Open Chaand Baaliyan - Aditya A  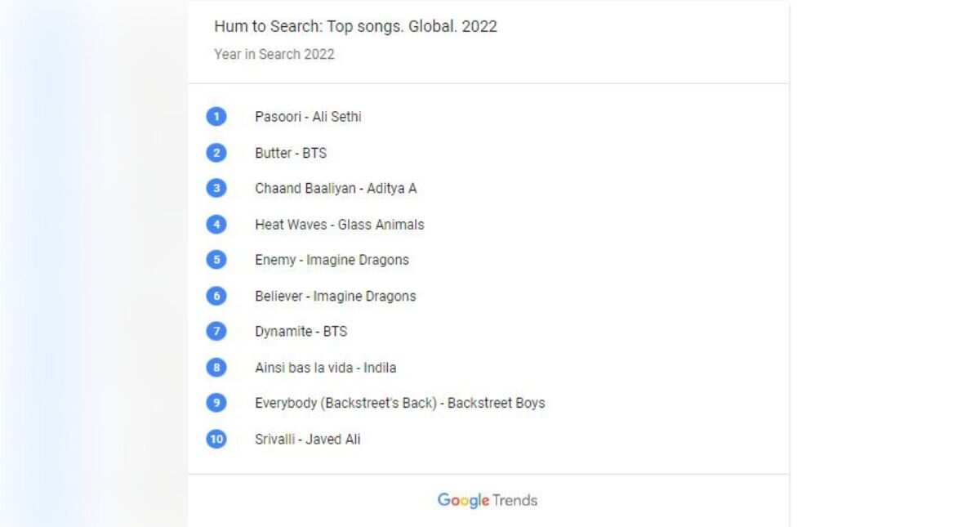coord(335,189)
